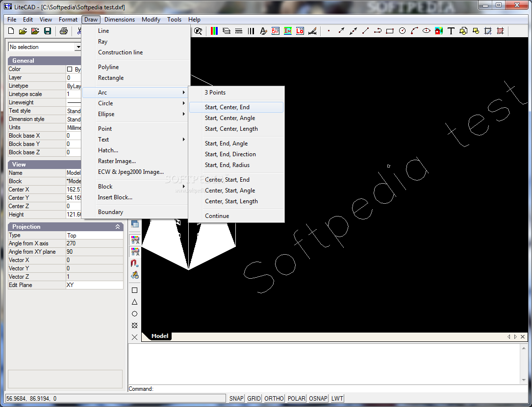The width and height of the screenshot is (532, 407).
Task: Select Insert Block... menu entry
Action: click(x=136, y=197)
